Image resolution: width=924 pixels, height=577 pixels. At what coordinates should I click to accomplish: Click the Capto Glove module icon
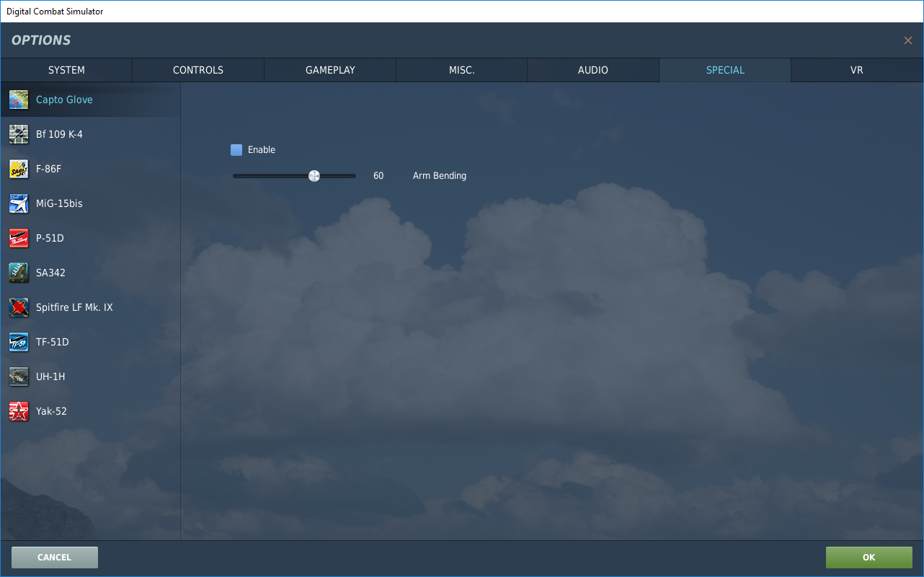tap(19, 100)
